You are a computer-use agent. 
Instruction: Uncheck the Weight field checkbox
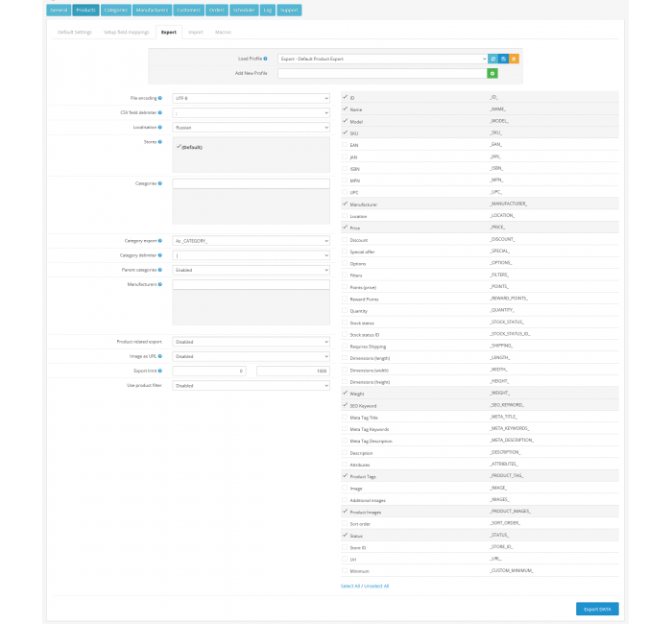[345, 393]
